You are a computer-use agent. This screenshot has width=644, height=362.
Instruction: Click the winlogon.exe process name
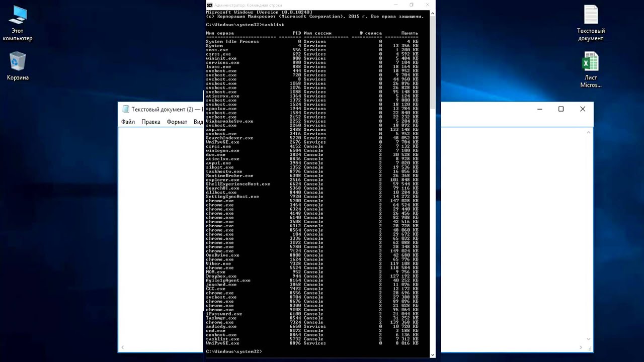tap(222, 150)
